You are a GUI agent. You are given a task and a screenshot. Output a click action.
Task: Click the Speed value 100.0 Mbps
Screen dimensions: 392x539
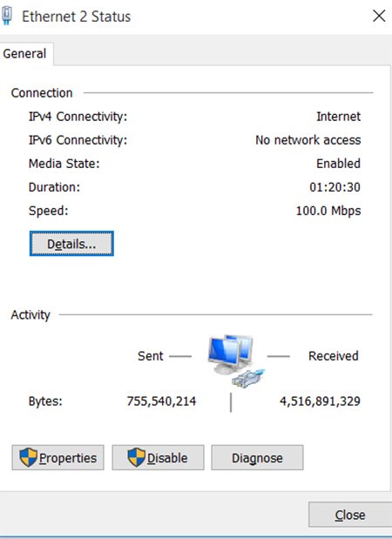pyautogui.click(x=328, y=211)
